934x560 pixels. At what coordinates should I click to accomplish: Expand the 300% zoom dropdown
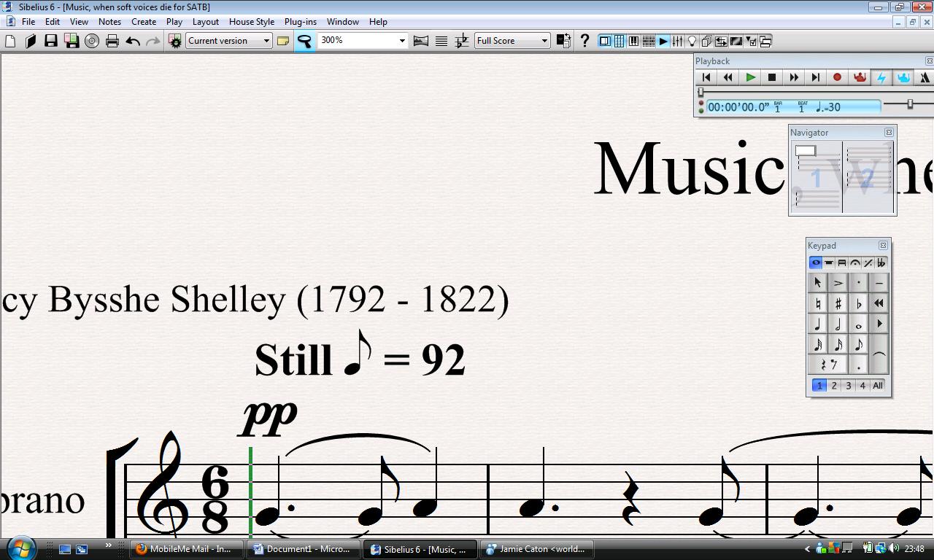401,41
